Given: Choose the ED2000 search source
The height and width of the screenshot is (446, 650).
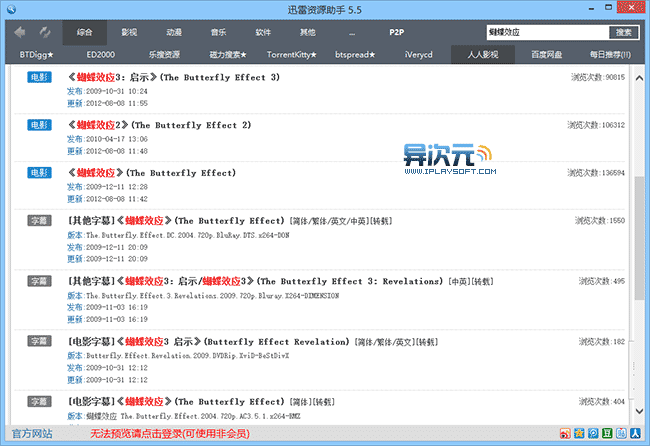Looking at the screenshot, I should pos(101,55).
